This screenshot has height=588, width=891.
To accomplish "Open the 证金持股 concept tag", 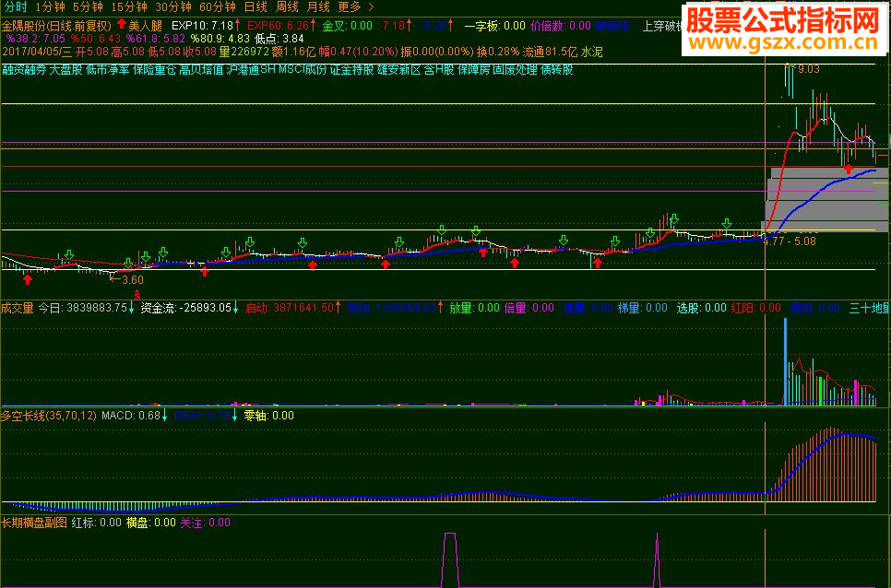I will pyautogui.click(x=351, y=70).
